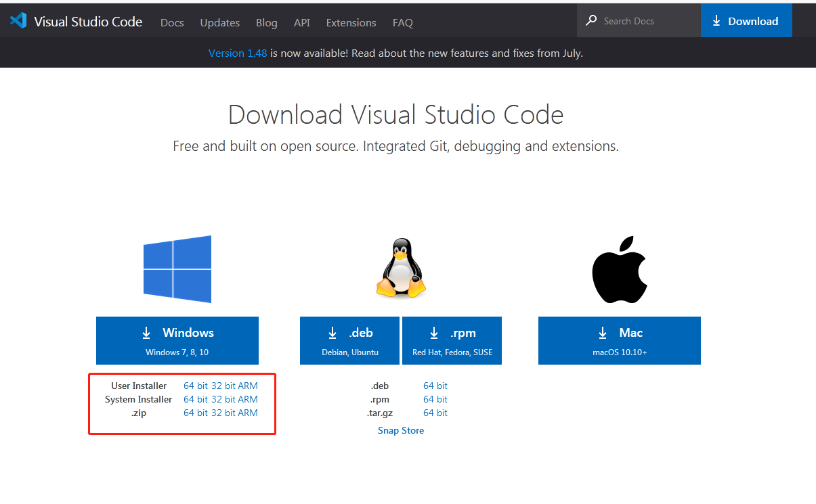Select System Installer ARM link
This screenshot has height=504, width=816.
[247, 399]
